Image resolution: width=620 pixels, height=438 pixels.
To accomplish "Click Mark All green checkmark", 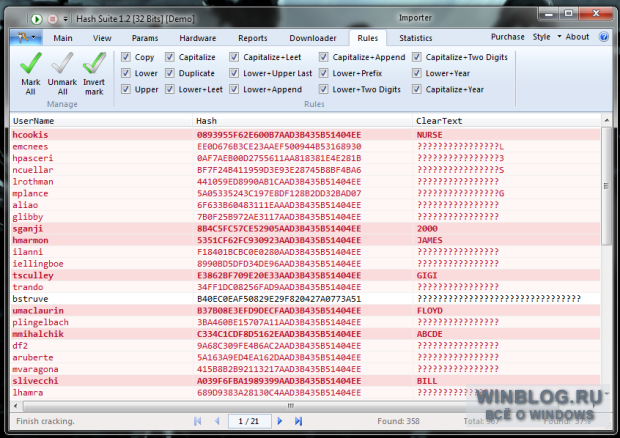I will [30, 74].
